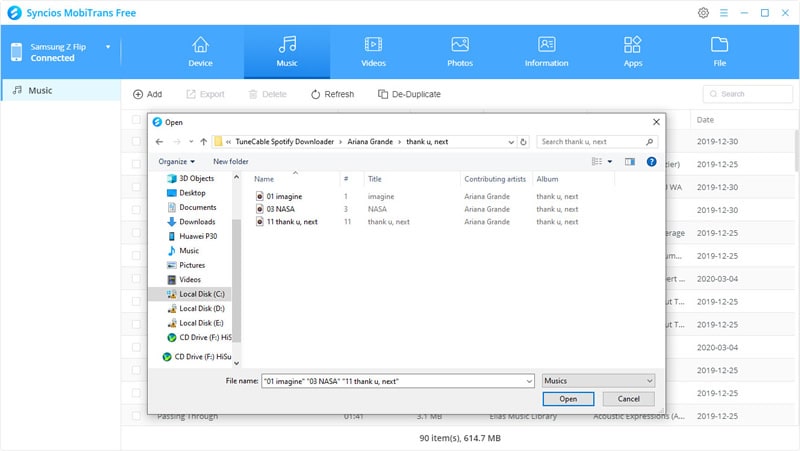Change the view layout icon
Screen dimensions: 800x451
pyautogui.click(x=596, y=161)
